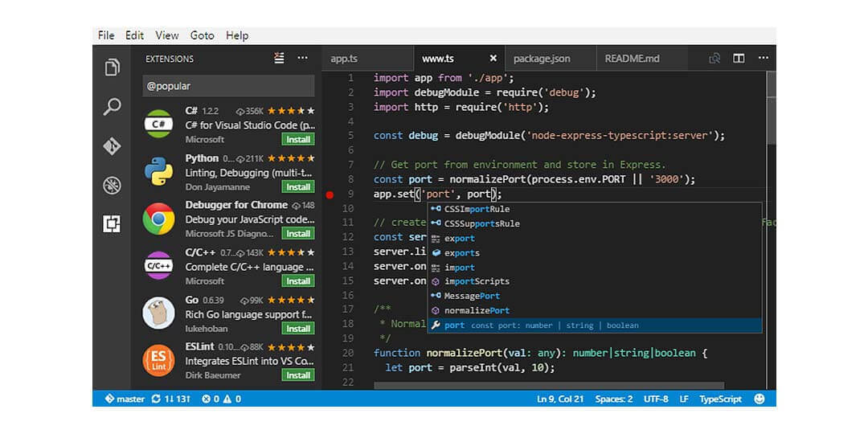
Task: Open the editor more actions ellipsis
Action: coord(763,58)
